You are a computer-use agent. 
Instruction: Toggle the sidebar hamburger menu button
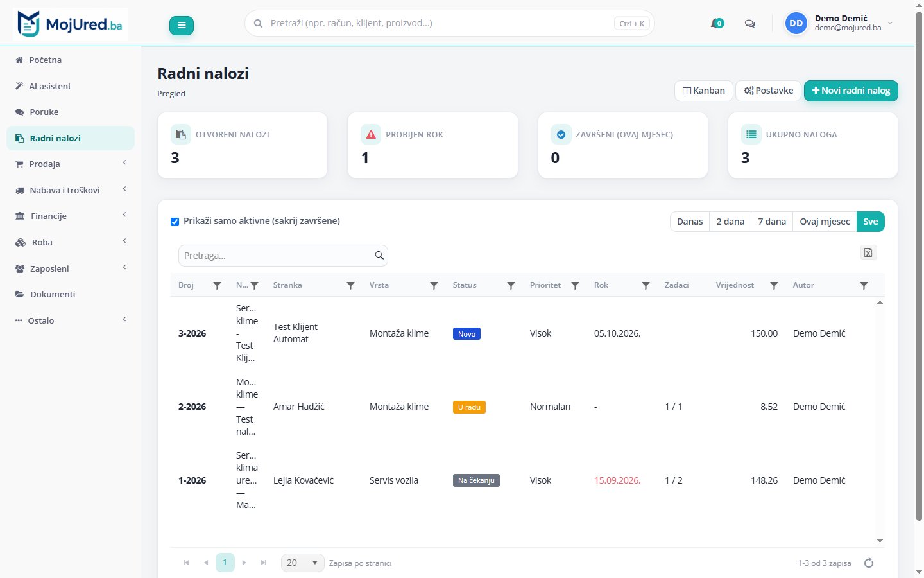pos(182,26)
